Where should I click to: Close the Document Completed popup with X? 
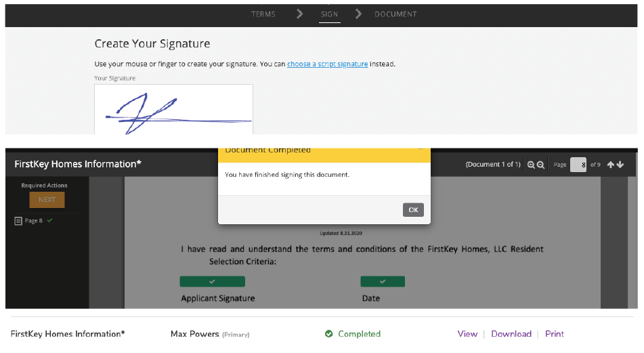click(421, 149)
